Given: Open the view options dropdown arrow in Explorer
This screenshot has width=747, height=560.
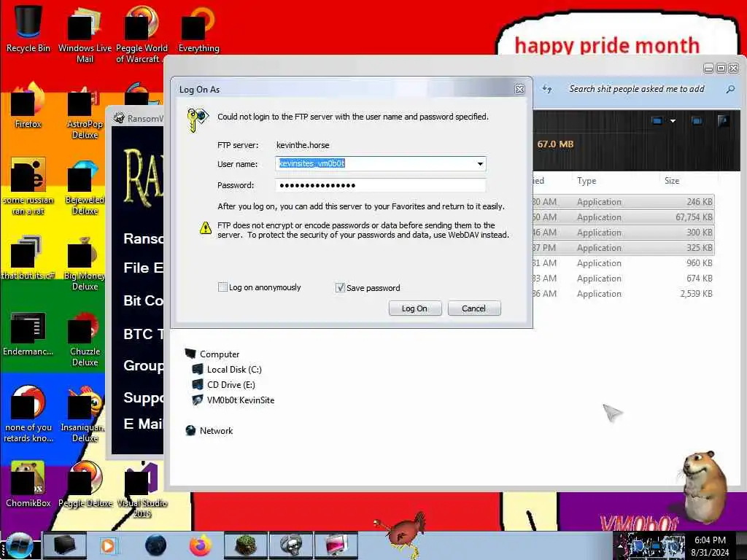Looking at the screenshot, I should point(673,121).
